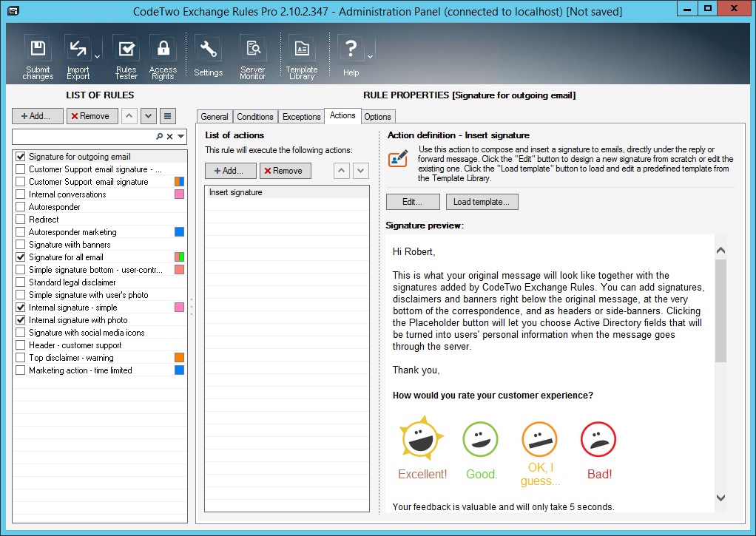Click orange color tag of Top disclaimer - warning
The height and width of the screenshot is (536, 756).
click(179, 358)
